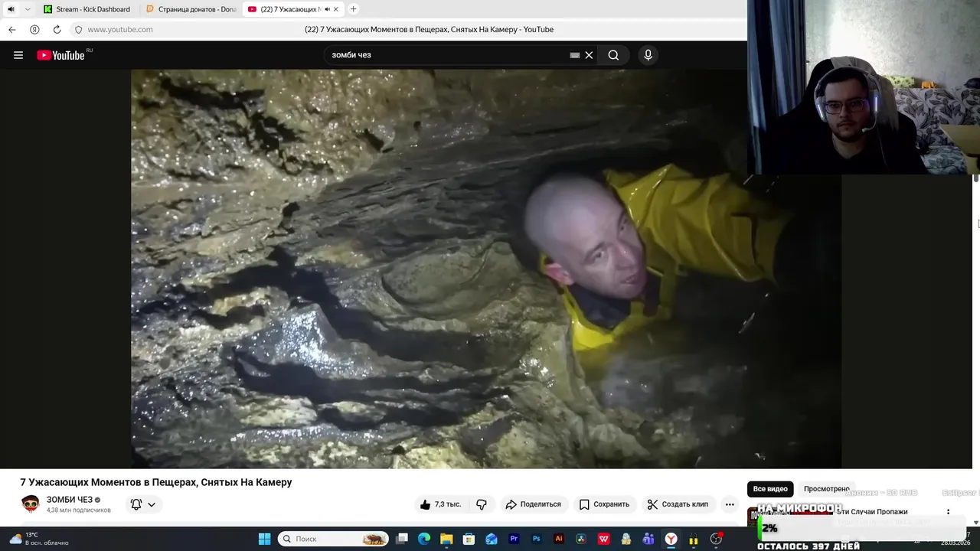Start voice search with microphone icon
Screen dimensions: 980x551
(x=648, y=55)
